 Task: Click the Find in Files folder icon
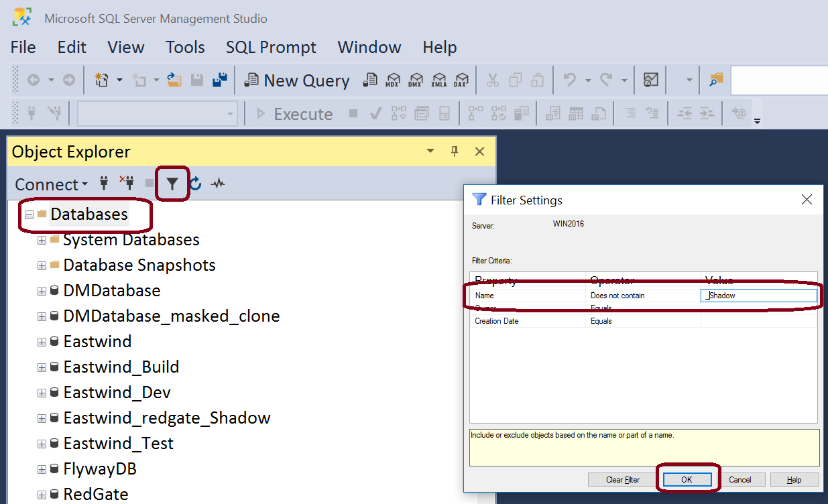pyautogui.click(x=717, y=80)
